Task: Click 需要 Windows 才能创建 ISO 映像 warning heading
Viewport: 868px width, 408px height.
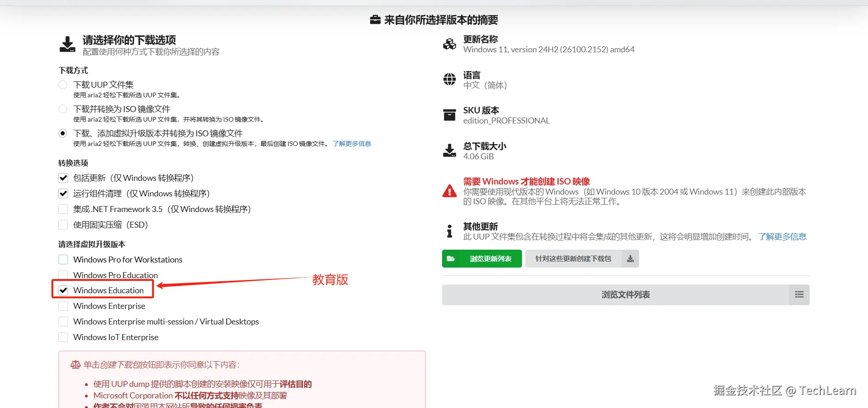Action: click(527, 182)
